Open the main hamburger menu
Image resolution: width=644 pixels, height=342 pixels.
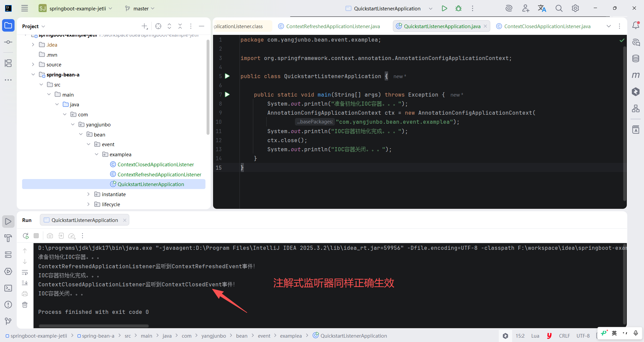tap(24, 8)
